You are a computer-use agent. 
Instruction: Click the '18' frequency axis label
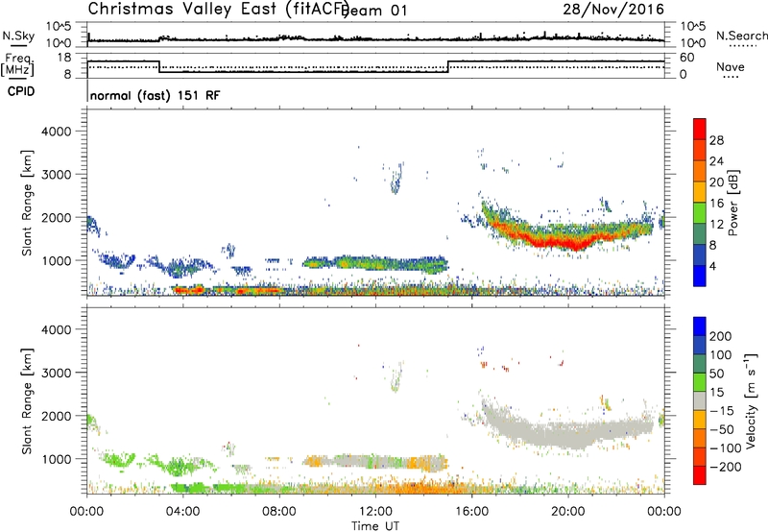tap(64, 58)
